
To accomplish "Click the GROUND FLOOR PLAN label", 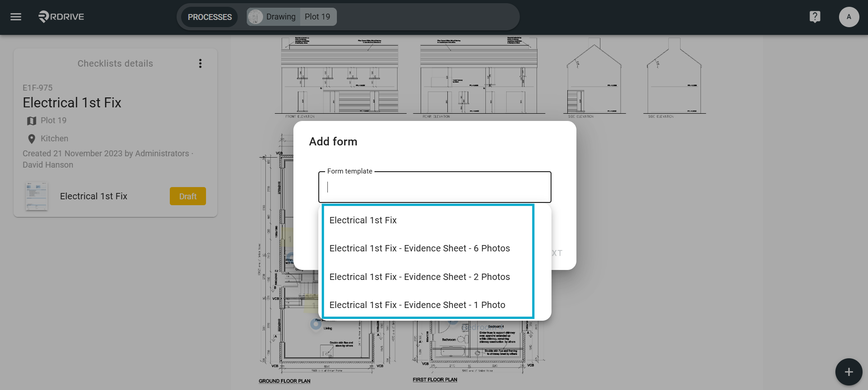I will (x=284, y=381).
